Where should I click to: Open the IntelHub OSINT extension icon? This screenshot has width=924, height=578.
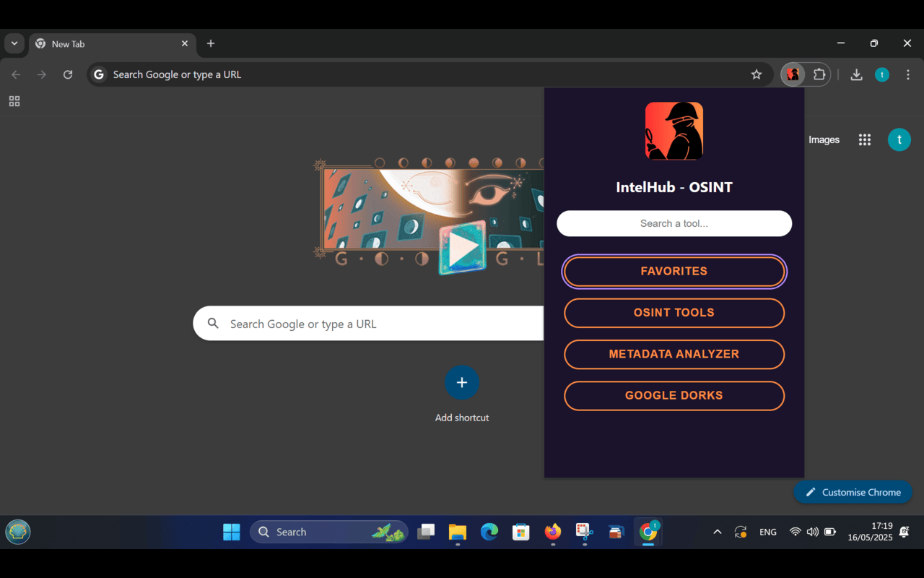pos(793,74)
